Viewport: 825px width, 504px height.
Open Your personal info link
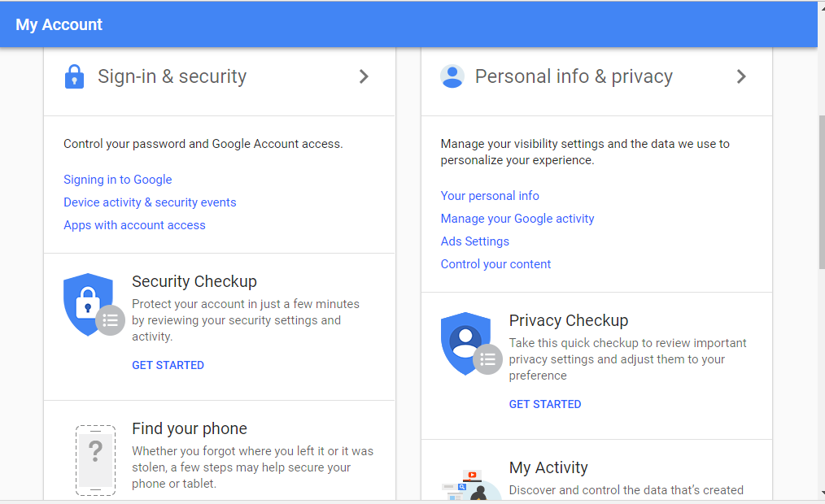[x=490, y=196]
